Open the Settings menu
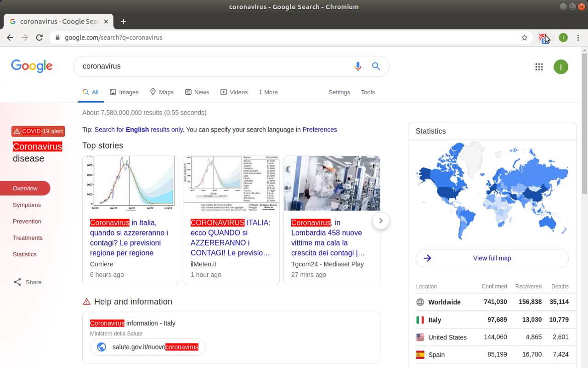The image size is (588, 368). coord(339,92)
